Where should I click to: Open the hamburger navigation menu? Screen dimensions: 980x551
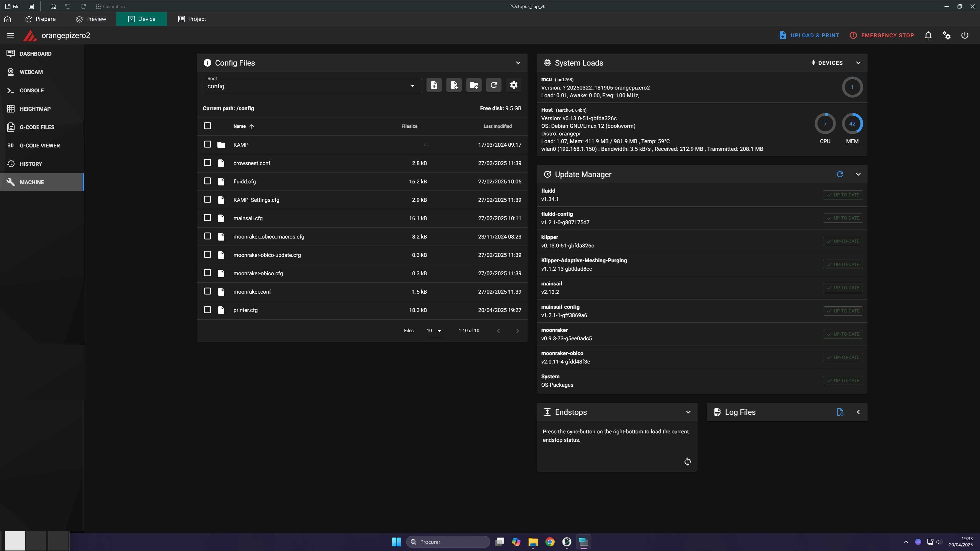pyautogui.click(x=11, y=35)
